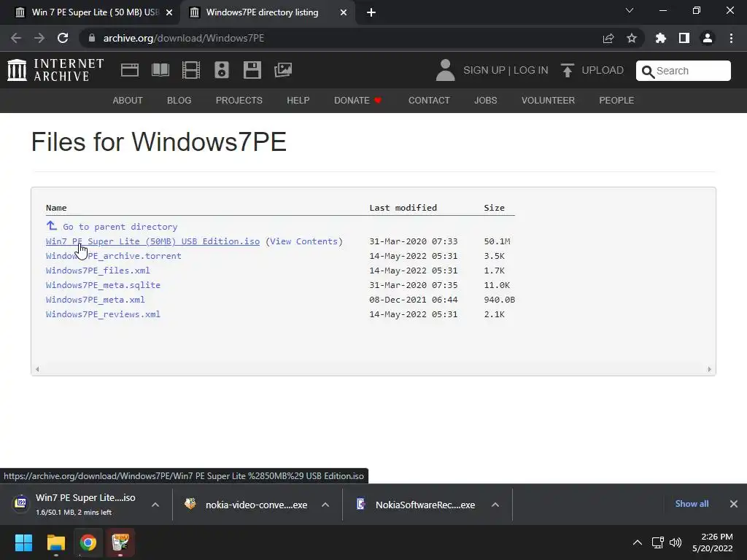The width and height of the screenshot is (747, 560).
Task: Click View Contents link
Action: (x=304, y=241)
